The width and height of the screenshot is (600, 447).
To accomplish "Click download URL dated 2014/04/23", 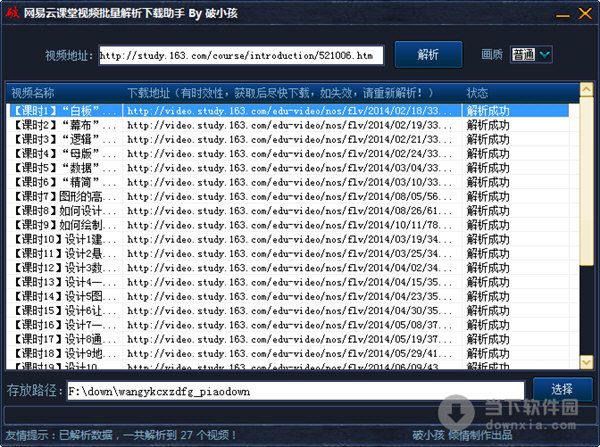I will (x=289, y=296).
